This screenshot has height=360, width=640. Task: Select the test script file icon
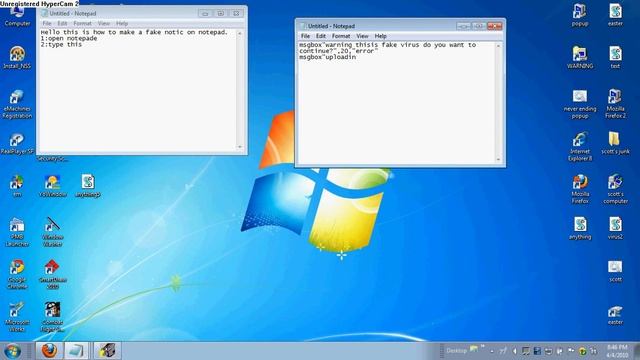click(x=615, y=58)
